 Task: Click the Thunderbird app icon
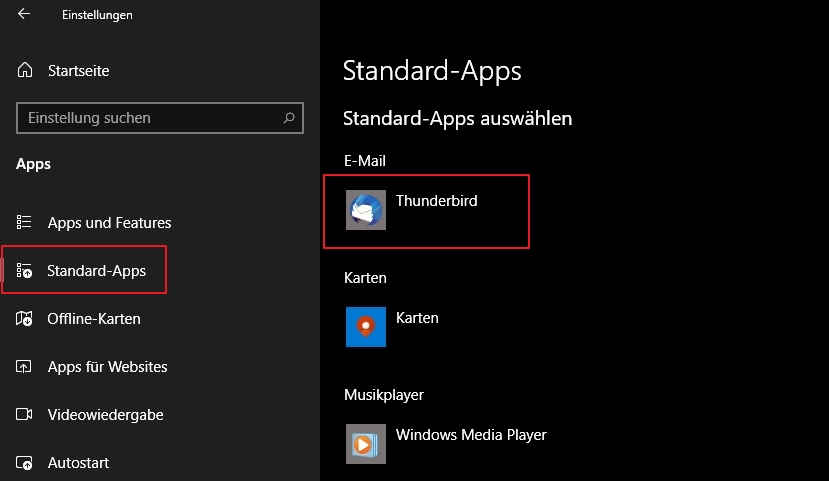pos(365,211)
